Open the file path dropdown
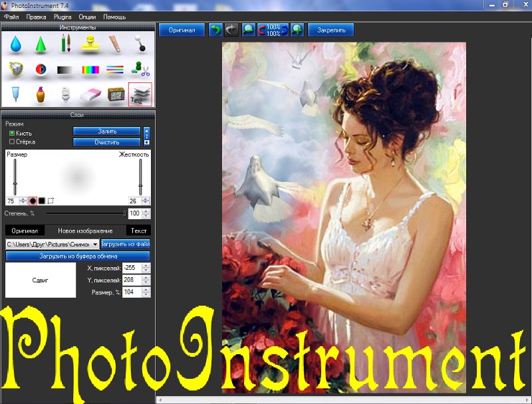This screenshot has width=532, height=404. point(95,244)
